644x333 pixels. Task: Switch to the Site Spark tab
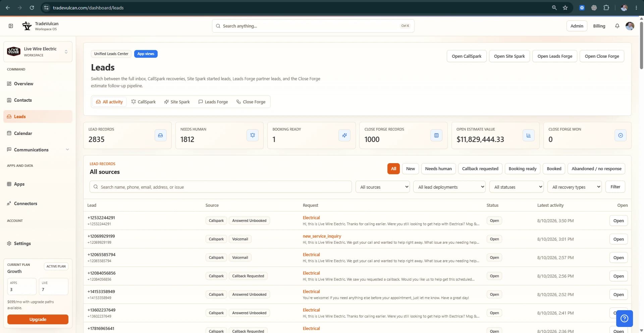(177, 102)
